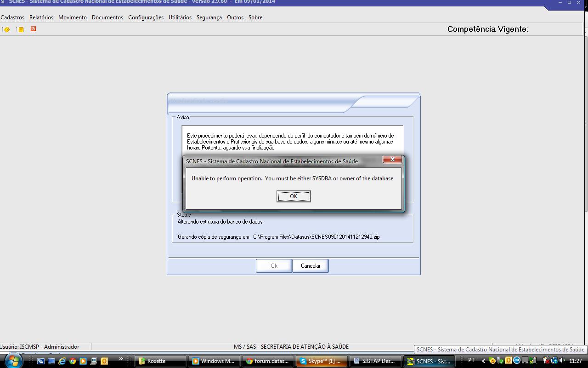Viewport: 588px width, 368px height.
Task: Click the Cancelar button
Action: [x=311, y=266]
